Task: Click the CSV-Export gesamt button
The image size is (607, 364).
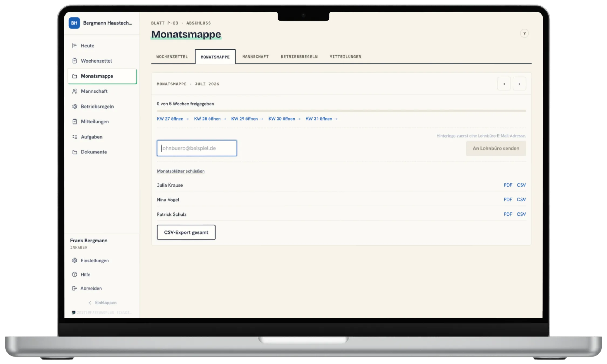Action: (186, 232)
